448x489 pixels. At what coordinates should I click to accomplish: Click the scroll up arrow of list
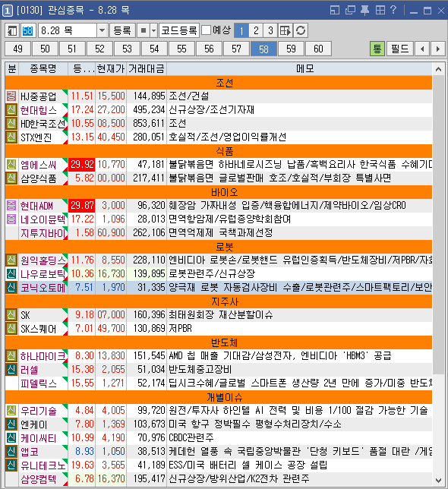click(x=438, y=69)
